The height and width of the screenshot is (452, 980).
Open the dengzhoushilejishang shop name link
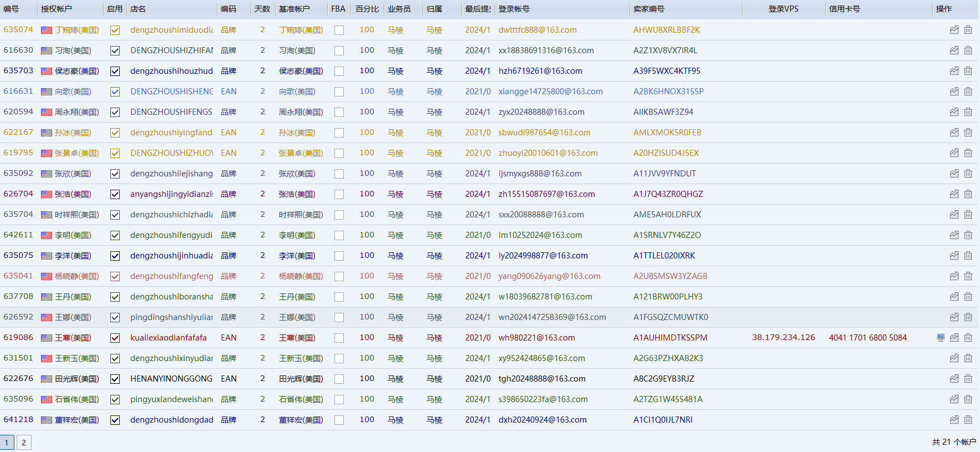point(171,174)
